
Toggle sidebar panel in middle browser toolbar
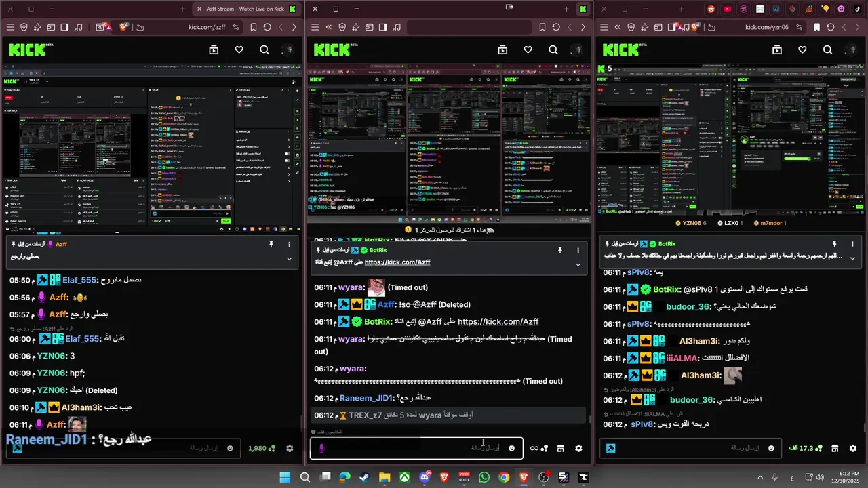click(x=383, y=27)
